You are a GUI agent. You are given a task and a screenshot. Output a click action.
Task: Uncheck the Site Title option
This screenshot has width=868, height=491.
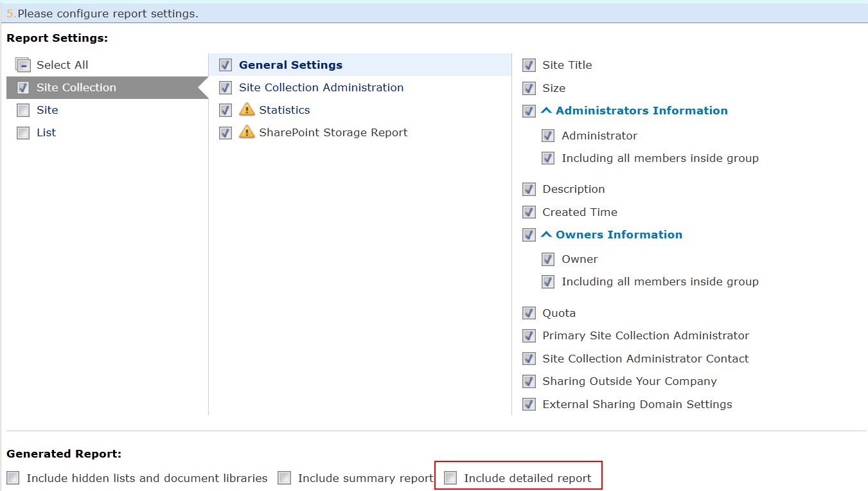click(x=528, y=65)
